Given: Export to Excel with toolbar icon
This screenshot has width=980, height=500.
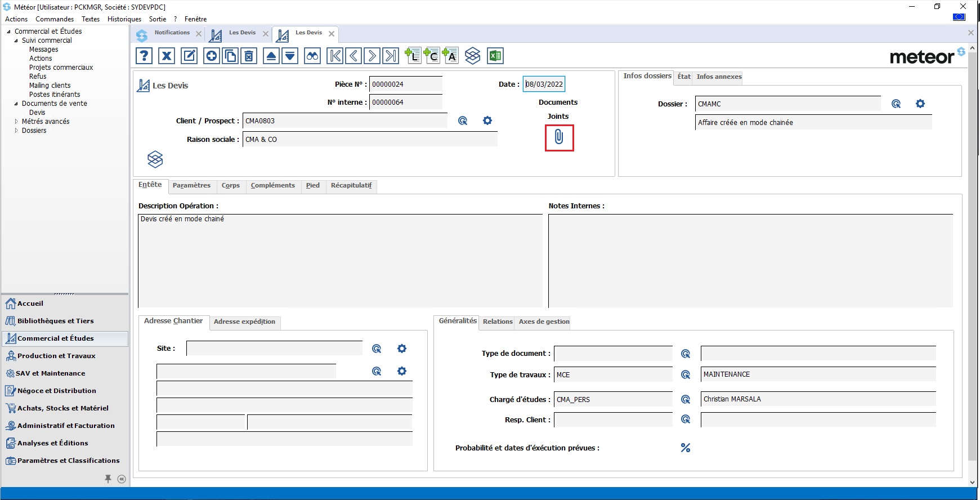Looking at the screenshot, I should [495, 56].
